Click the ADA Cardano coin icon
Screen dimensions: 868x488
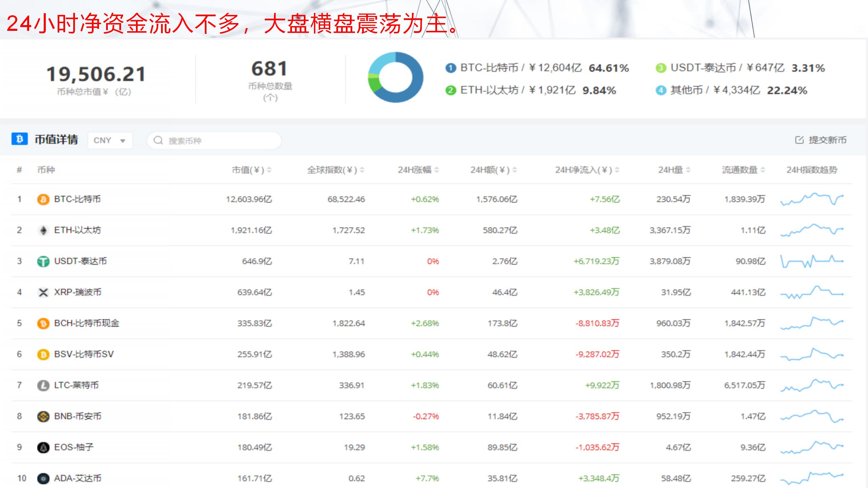coord(43,479)
